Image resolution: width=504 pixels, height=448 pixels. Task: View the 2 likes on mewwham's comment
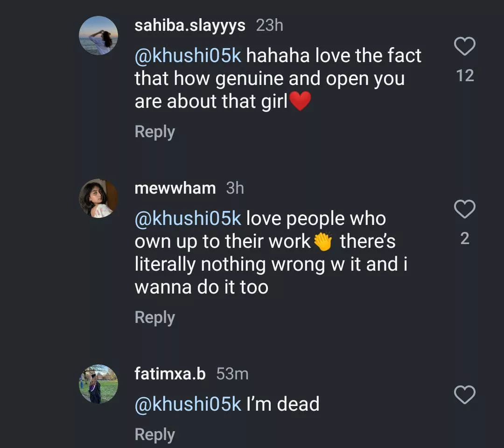tap(465, 239)
